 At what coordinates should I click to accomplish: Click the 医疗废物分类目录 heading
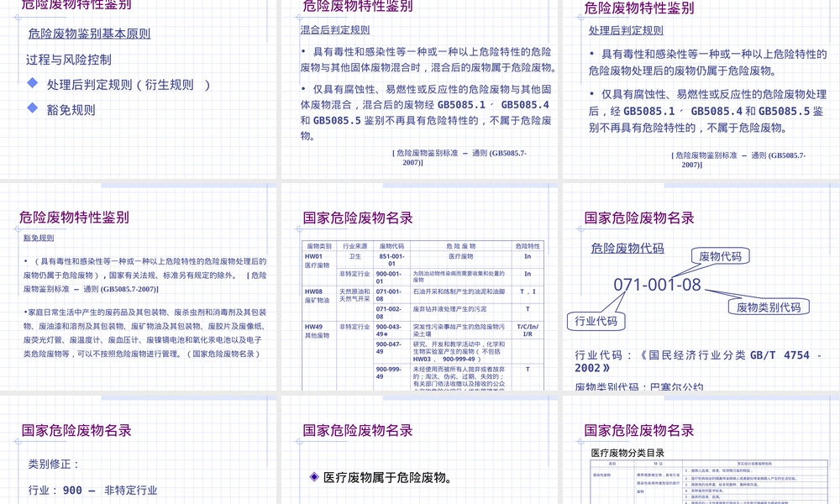coord(627,453)
